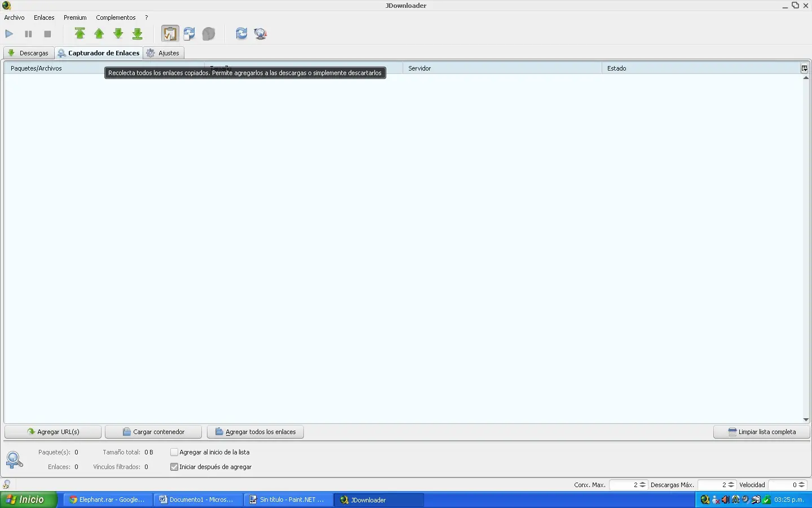Open the Ajustes tab

[x=164, y=53]
